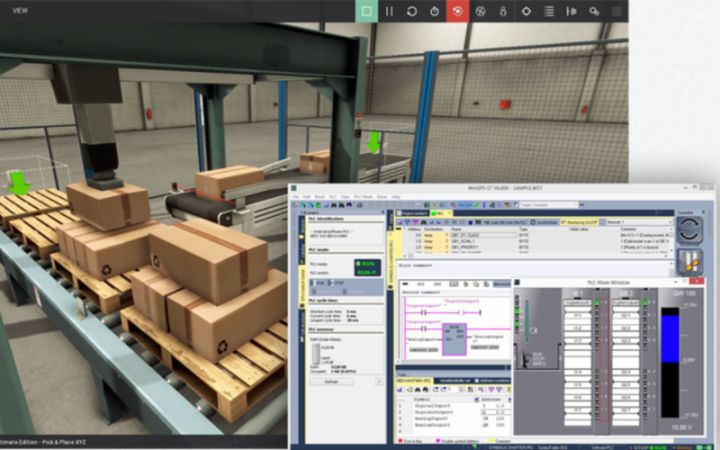Close the PLC-Mask Window with red X
The width and height of the screenshot is (720, 450).
tap(696, 281)
